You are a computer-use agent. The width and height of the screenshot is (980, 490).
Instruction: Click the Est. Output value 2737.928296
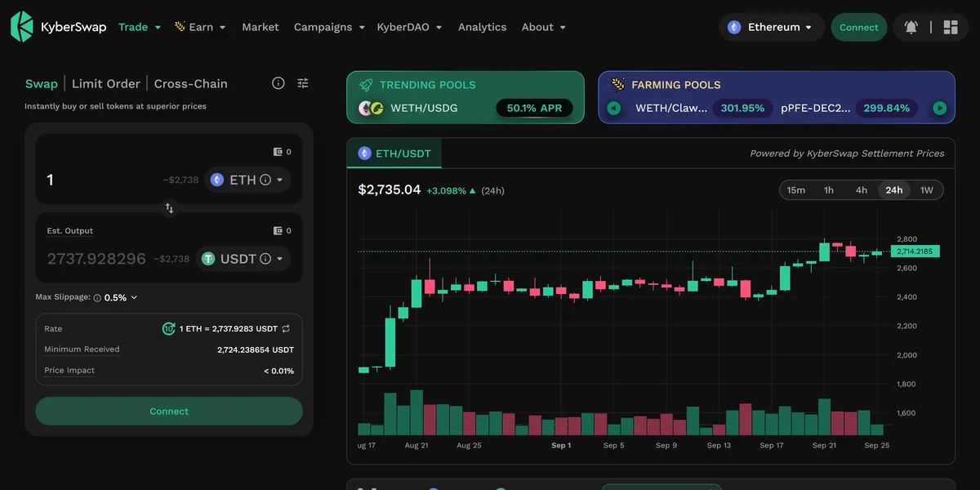click(x=96, y=259)
